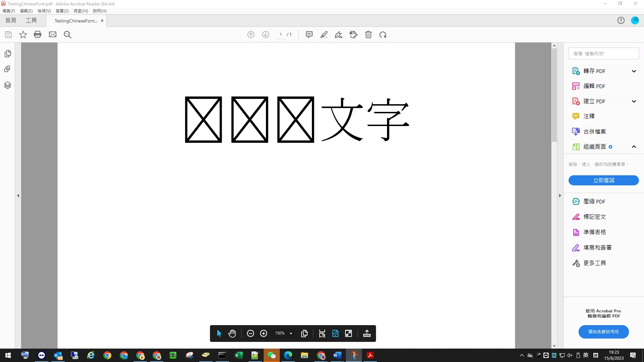Add document to starred favorites
The height and width of the screenshot is (362, 644).
pyautogui.click(x=23, y=35)
